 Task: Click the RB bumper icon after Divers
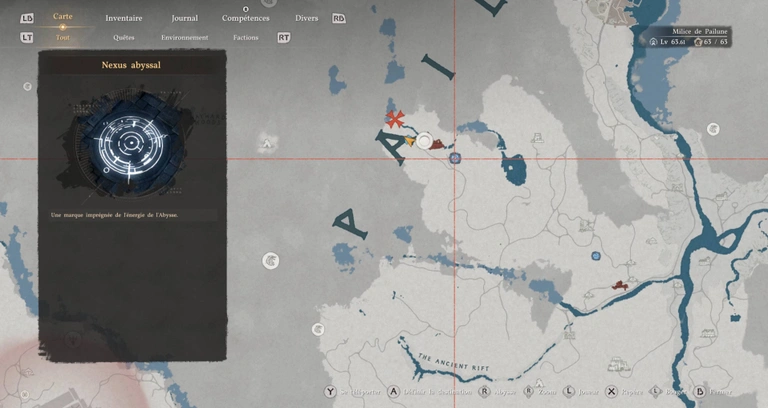[x=338, y=19]
